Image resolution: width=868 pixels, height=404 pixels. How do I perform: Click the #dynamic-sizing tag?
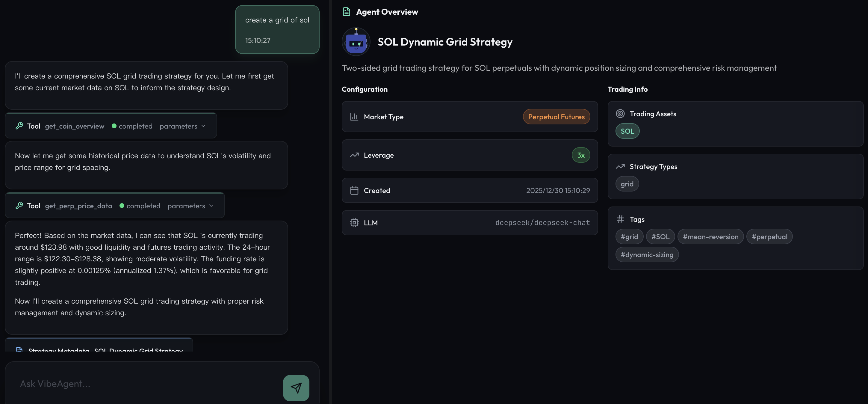[647, 254]
